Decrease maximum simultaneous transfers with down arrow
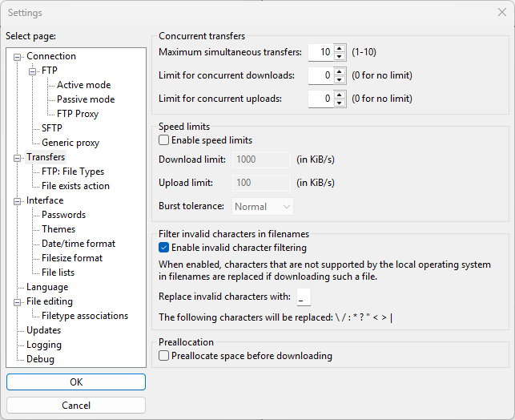This screenshot has height=420, width=515. coord(340,56)
